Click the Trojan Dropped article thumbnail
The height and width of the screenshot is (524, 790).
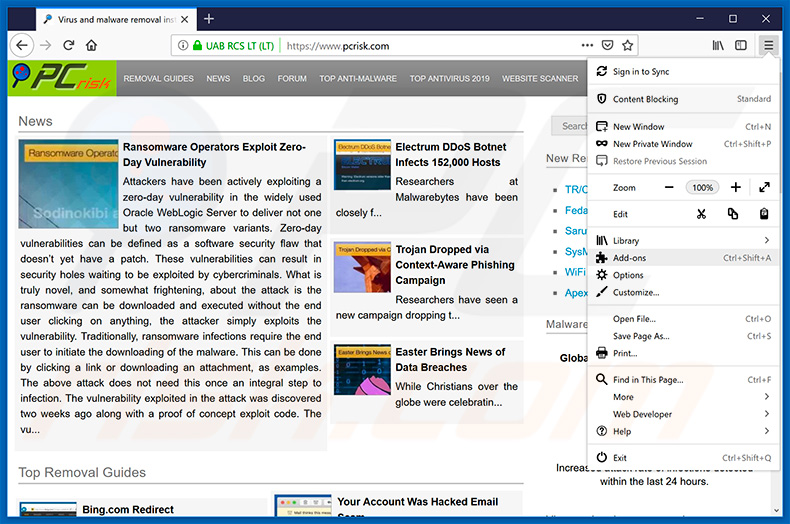362,267
